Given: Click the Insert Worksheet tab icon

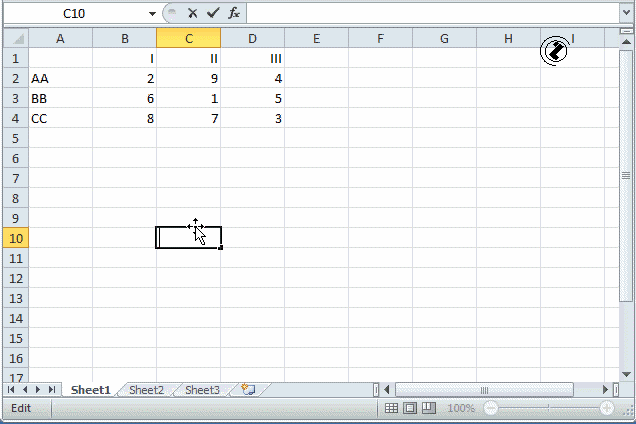Looking at the screenshot, I should [x=248, y=390].
